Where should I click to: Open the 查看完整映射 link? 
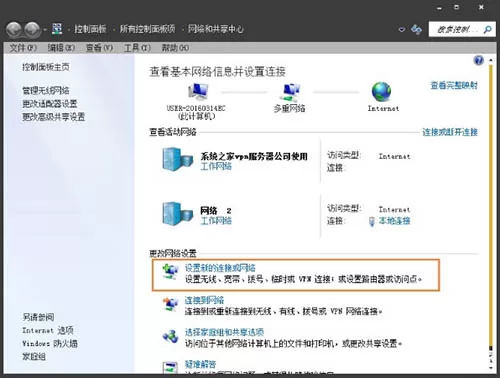click(454, 86)
